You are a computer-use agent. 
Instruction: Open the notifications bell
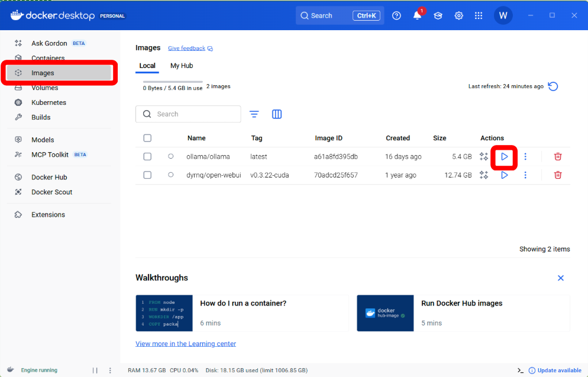coord(417,15)
